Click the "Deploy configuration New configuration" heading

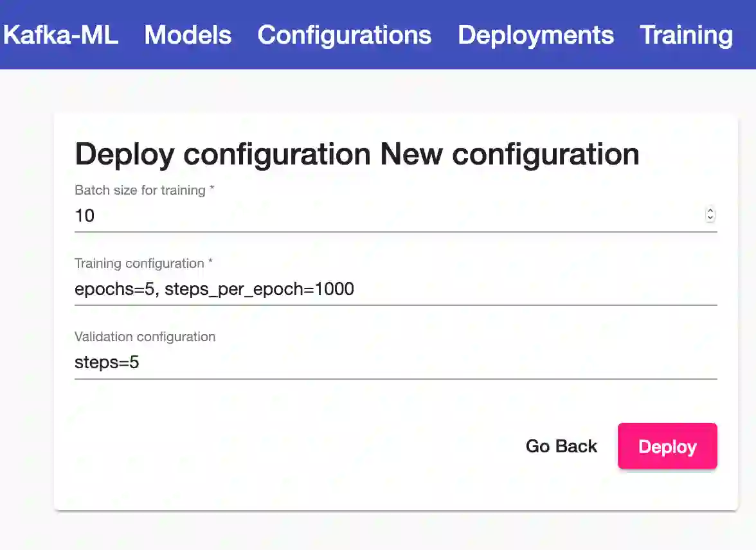coord(357,154)
